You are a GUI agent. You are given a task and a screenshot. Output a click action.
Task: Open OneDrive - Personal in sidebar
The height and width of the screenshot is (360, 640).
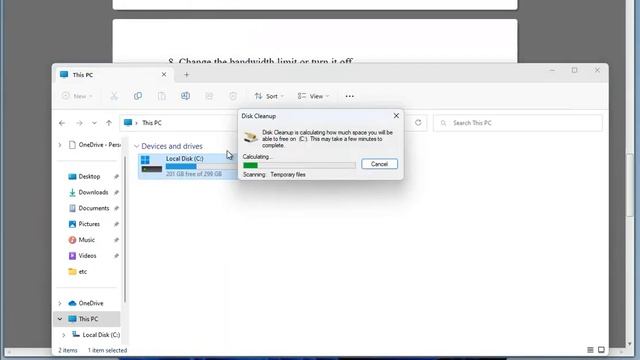94,145
